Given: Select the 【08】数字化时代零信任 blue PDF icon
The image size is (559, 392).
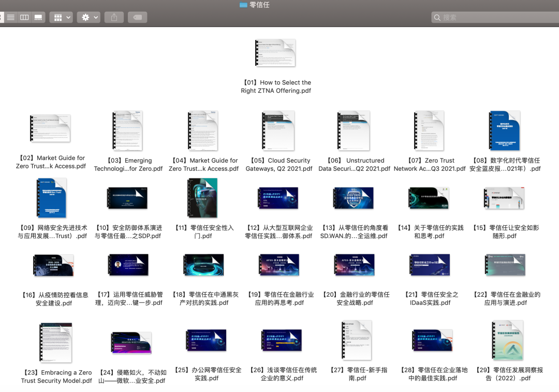Looking at the screenshot, I should [x=505, y=130].
